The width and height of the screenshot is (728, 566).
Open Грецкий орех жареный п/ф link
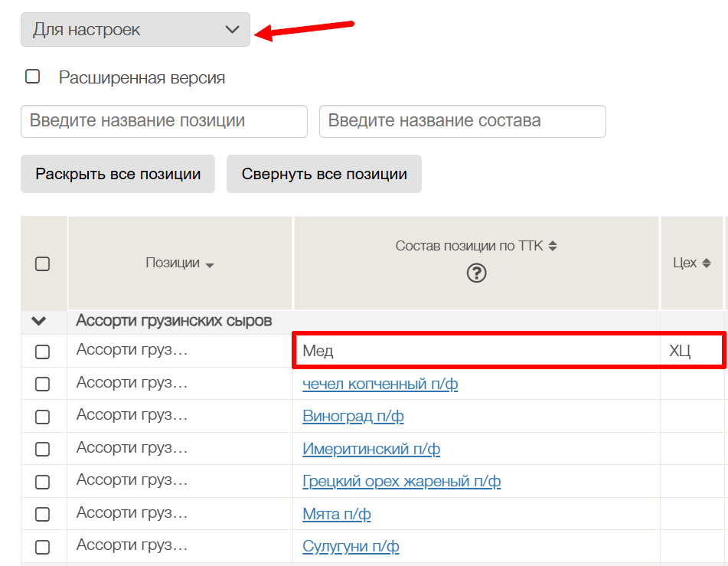coord(401,482)
